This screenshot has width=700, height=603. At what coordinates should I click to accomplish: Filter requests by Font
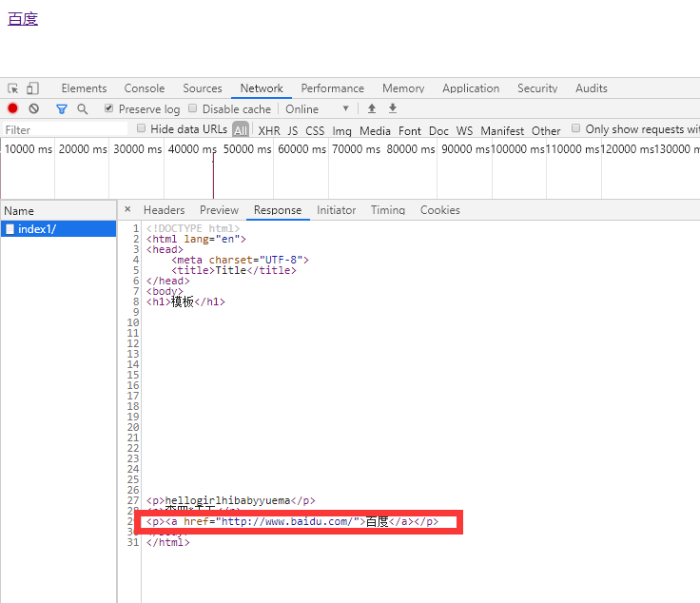pyautogui.click(x=410, y=130)
